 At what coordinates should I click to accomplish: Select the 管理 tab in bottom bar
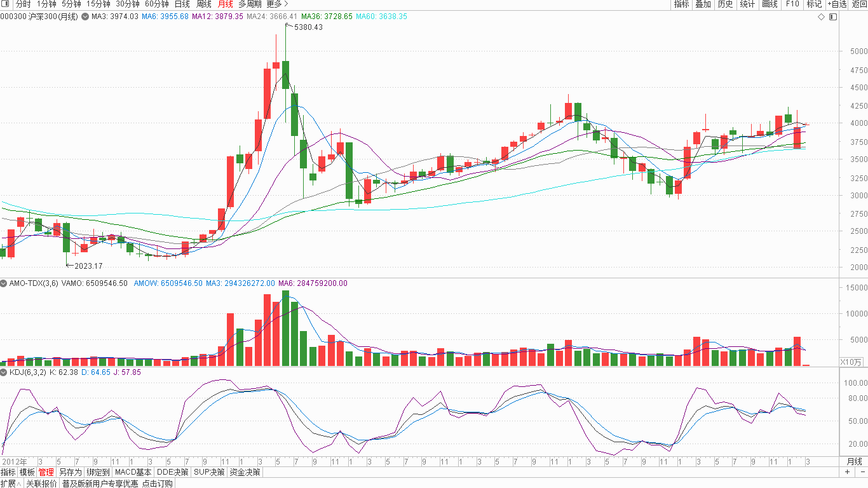(x=46, y=473)
